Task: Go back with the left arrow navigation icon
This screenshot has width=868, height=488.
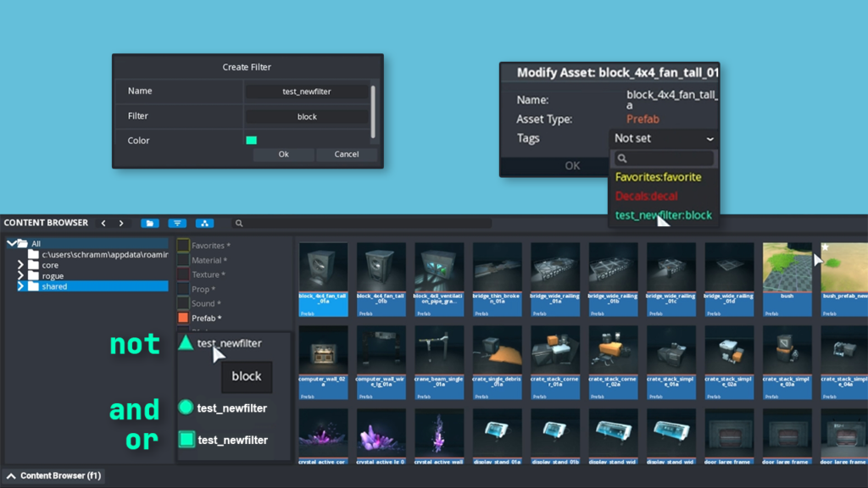Action: tap(103, 224)
